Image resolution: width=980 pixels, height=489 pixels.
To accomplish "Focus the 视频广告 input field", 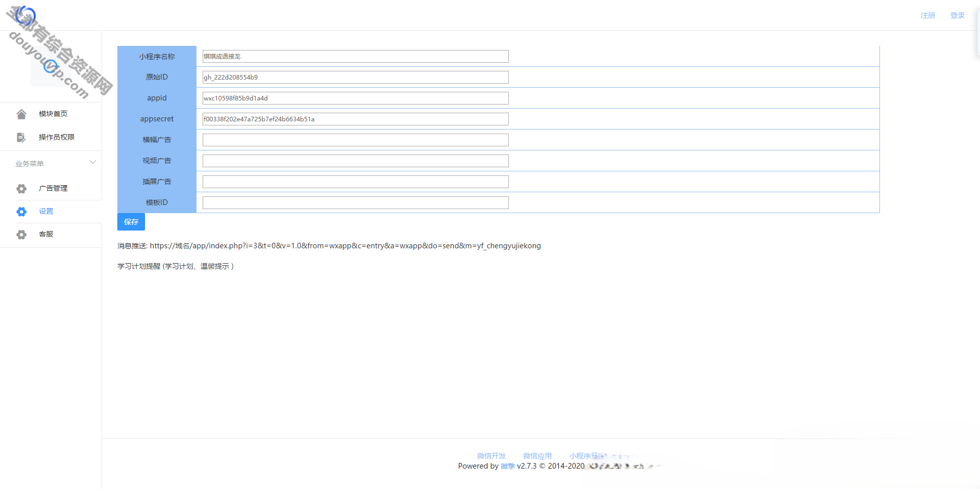I will tap(355, 161).
